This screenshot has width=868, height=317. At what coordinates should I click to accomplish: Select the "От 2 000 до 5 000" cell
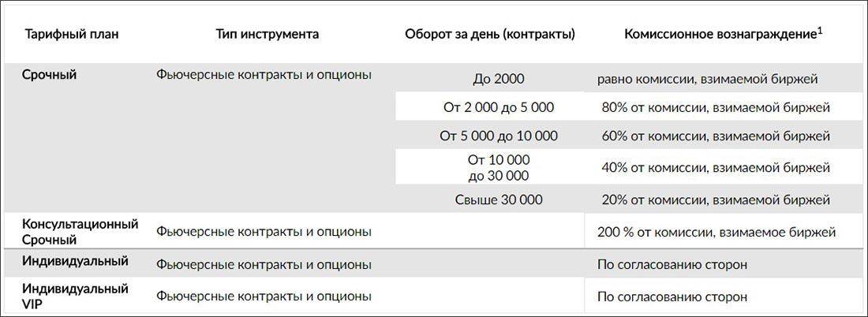(x=499, y=107)
